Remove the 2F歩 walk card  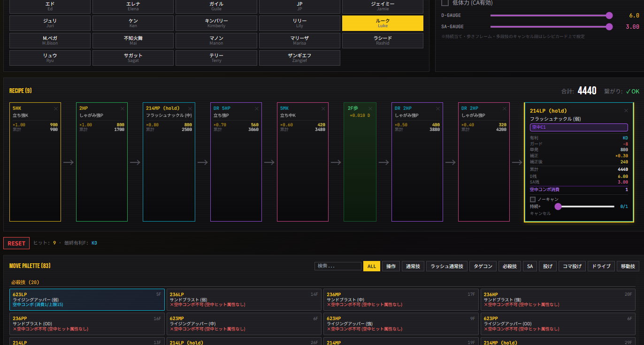[370, 108]
